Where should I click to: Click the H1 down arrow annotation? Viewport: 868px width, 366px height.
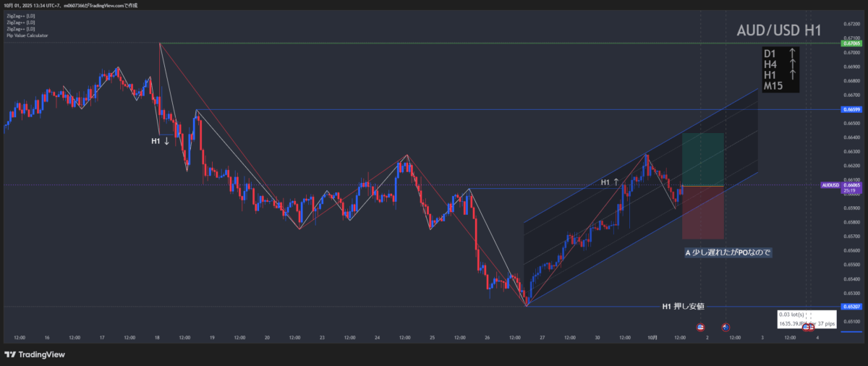pyautogui.click(x=161, y=141)
